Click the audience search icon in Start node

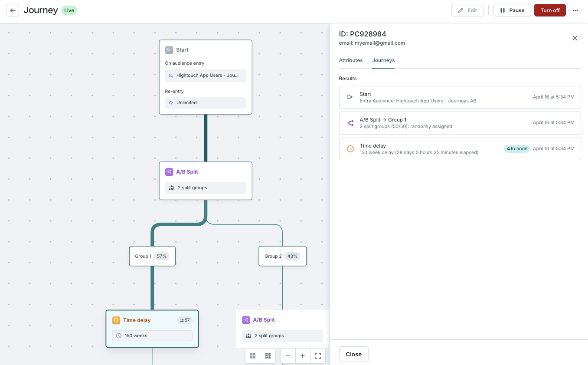point(171,76)
